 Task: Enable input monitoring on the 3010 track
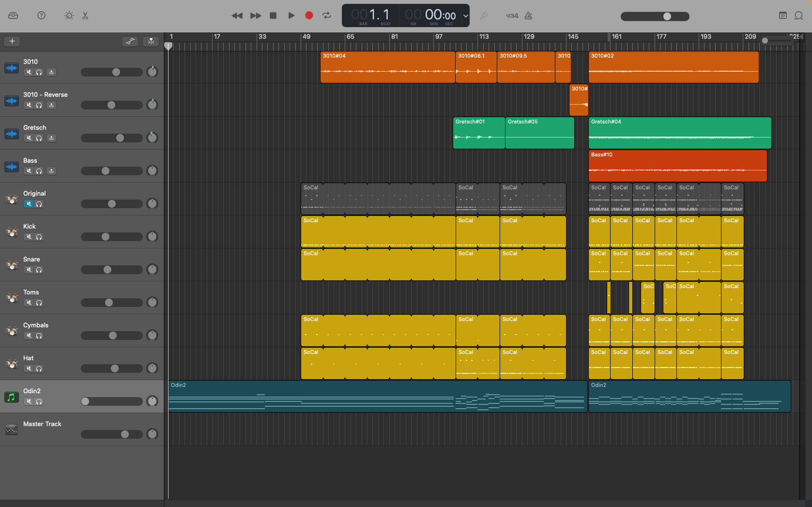51,72
